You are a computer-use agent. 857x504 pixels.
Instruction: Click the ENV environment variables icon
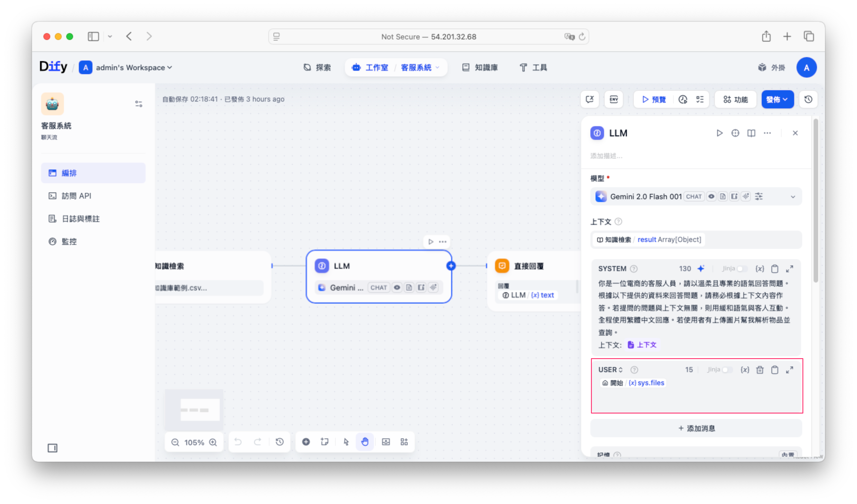tap(613, 99)
